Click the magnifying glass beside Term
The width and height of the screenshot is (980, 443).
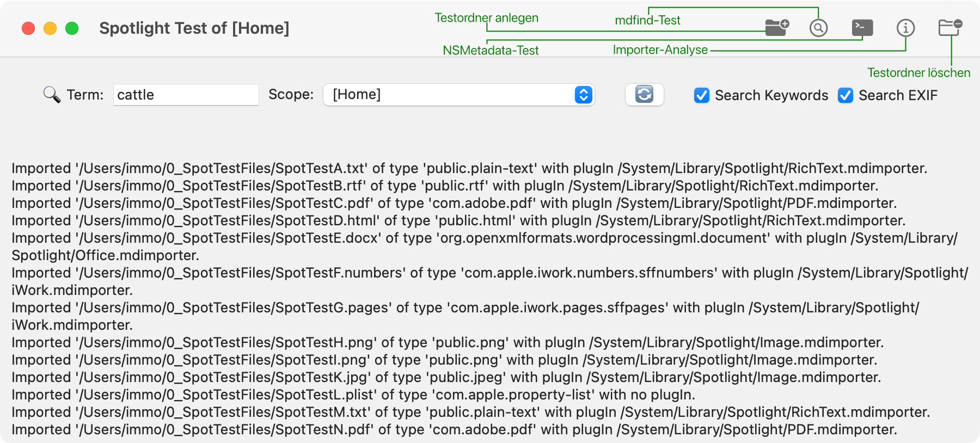52,95
